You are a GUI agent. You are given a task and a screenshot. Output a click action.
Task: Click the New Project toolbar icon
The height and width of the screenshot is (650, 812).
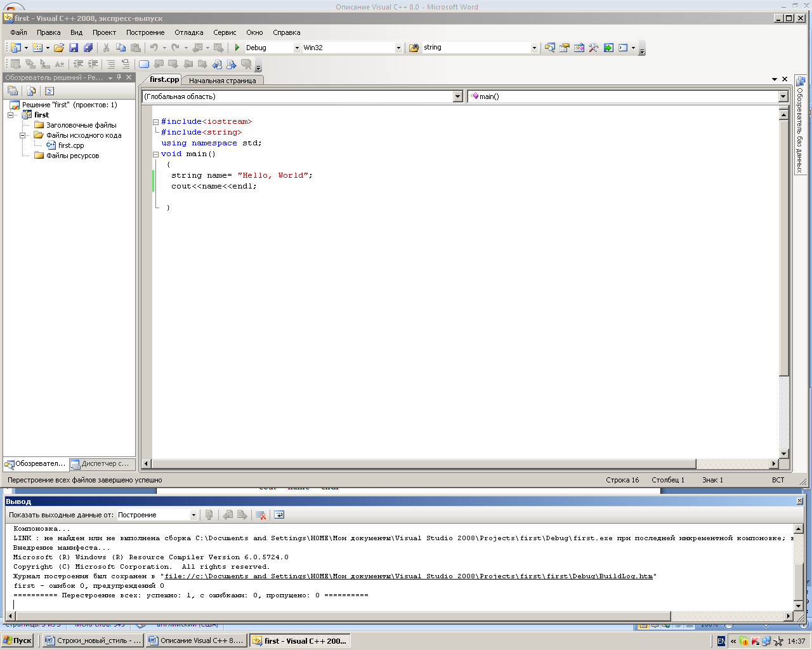point(15,48)
